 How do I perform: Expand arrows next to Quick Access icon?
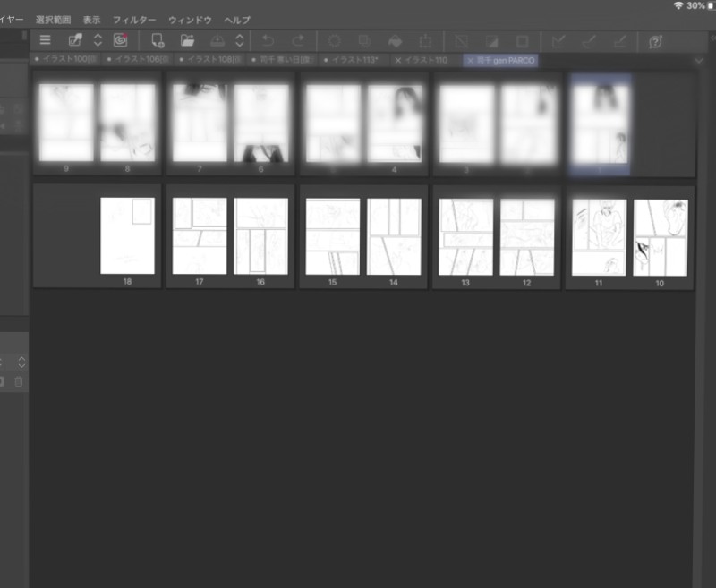coord(98,40)
